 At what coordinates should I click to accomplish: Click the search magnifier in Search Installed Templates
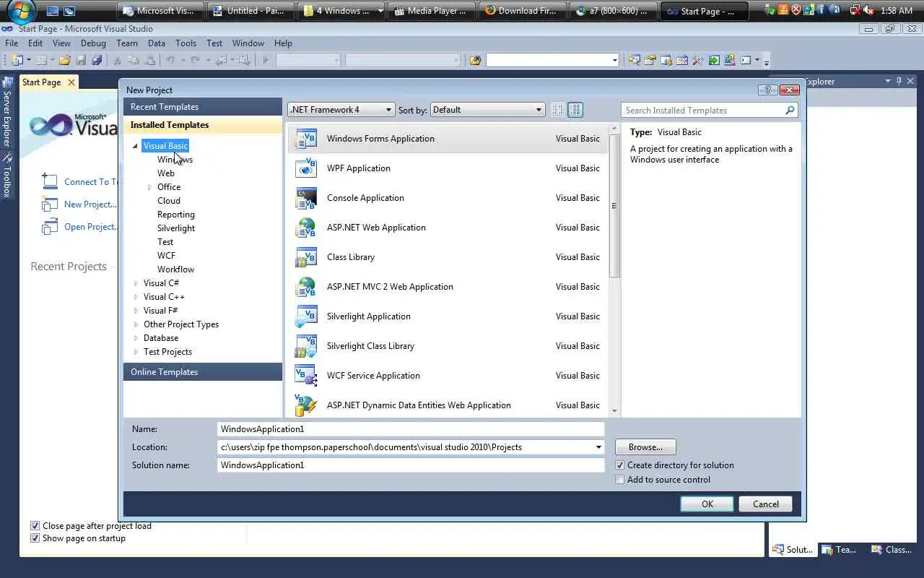(790, 111)
